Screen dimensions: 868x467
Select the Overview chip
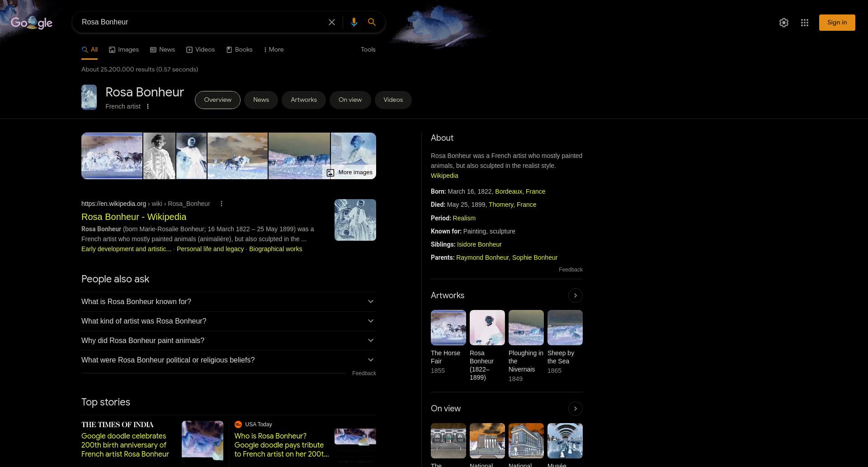point(217,100)
